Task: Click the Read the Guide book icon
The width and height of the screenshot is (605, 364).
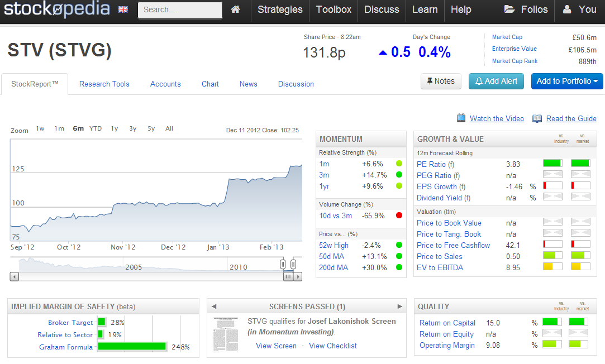Action: pos(537,118)
